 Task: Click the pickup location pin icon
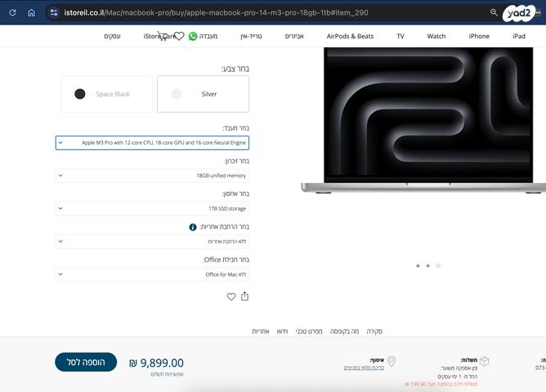(x=392, y=362)
